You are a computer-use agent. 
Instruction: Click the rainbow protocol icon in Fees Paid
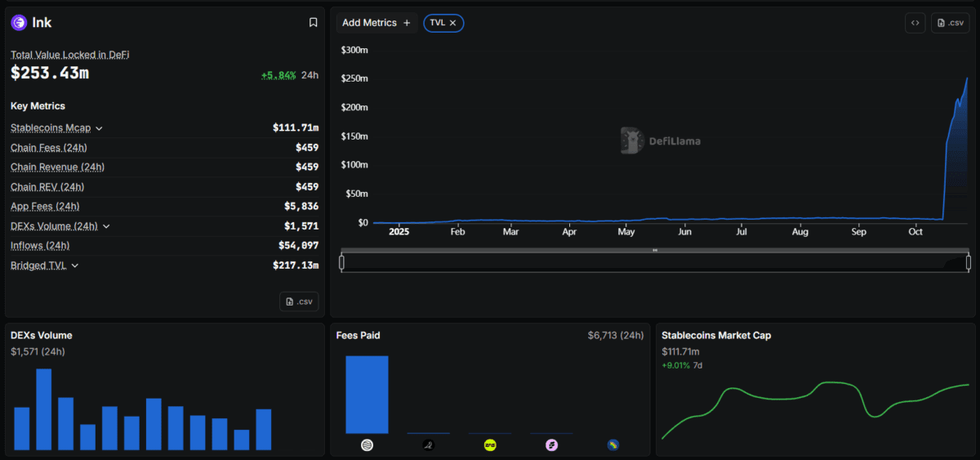coord(613,445)
